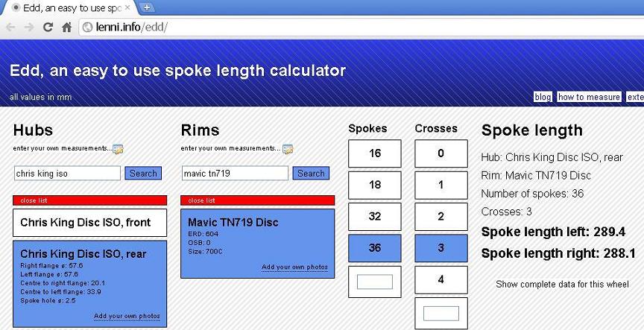Select the Mavic TN719 Disc rim
This screenshot has height=330, width=644.
[257, 244]
